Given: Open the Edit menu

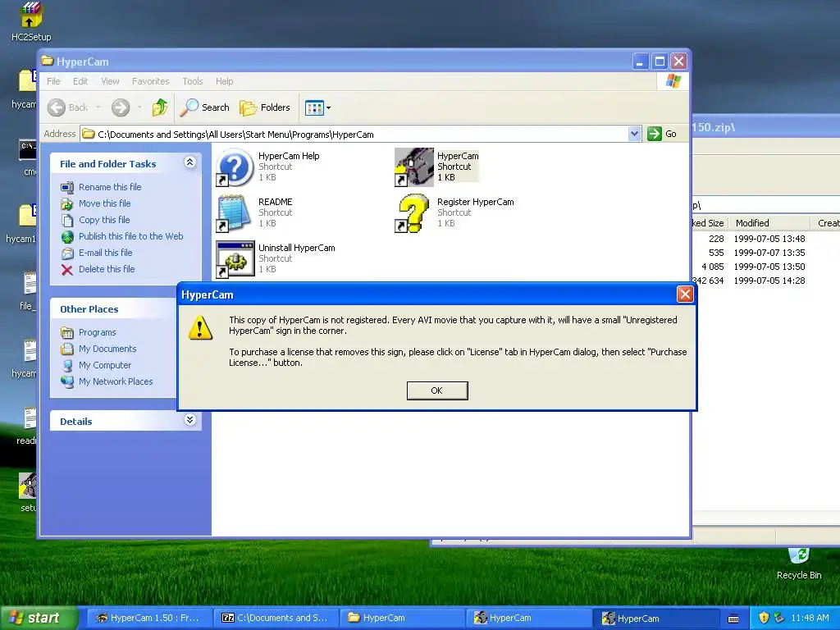Looking at the screenshot, I should [80, 81].
